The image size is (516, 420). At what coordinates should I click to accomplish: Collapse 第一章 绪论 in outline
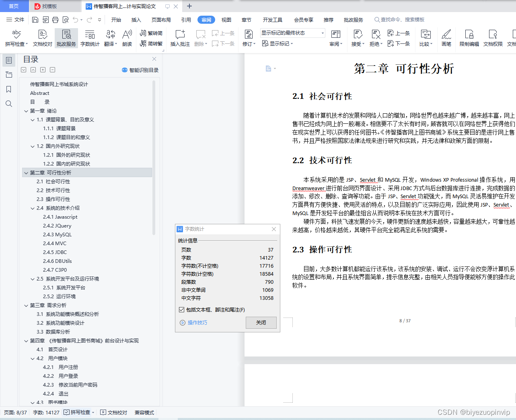click(26, 111)
